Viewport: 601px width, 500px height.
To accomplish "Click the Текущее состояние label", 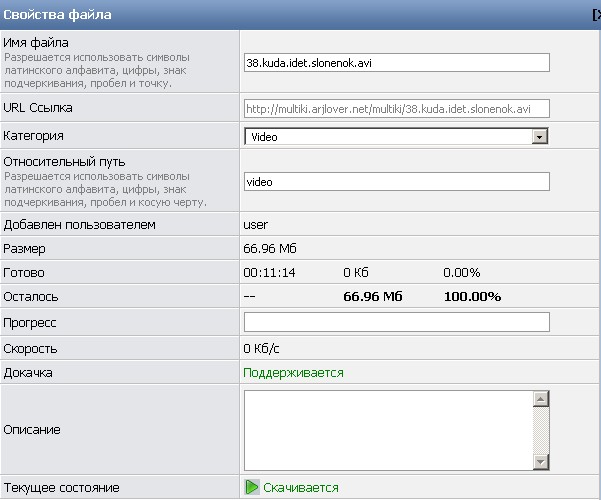I will 61,488.
